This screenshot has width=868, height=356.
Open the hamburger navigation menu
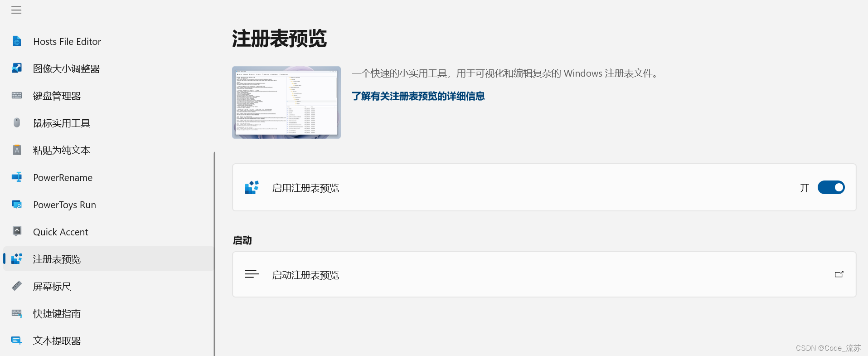click(16, 10)
